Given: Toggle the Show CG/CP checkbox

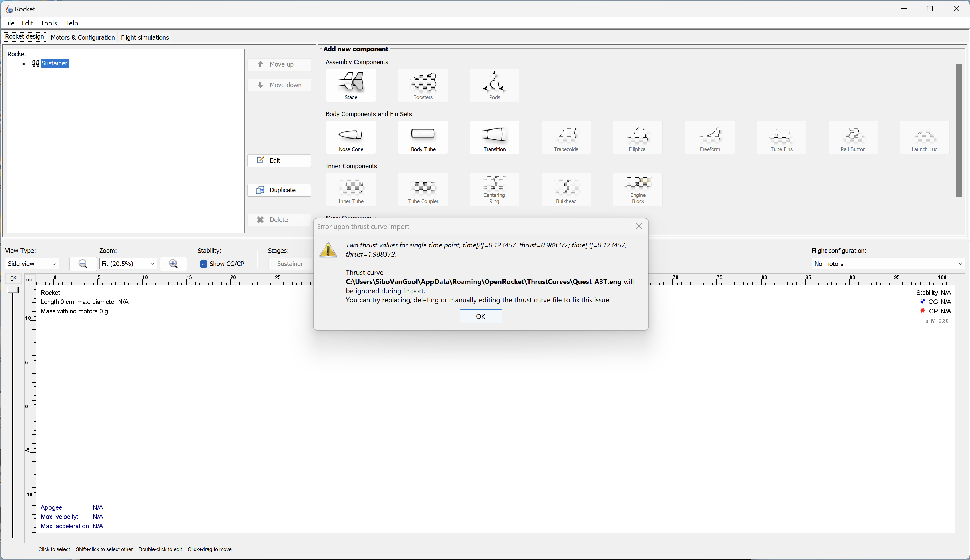Looking at the screenshot, I should [x=204, y=264].
